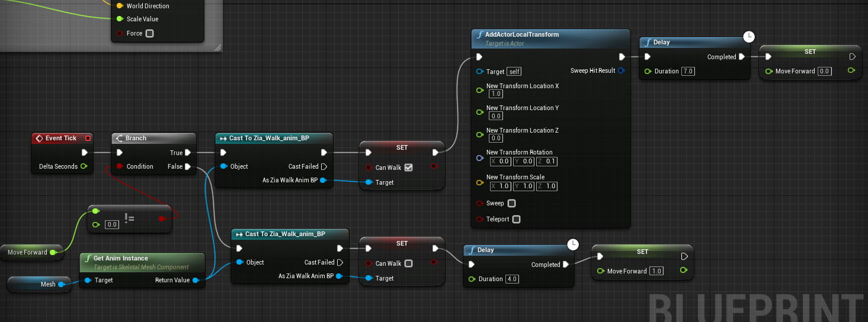Click the Branch node's True execution pin
This screenshot has width=868, height=322.
coord(188,153)
